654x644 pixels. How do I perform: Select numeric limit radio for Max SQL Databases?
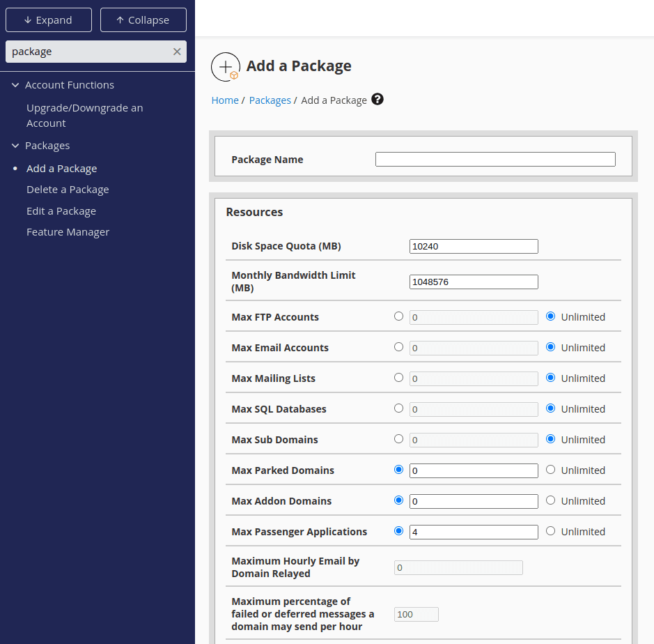(399, 408)
